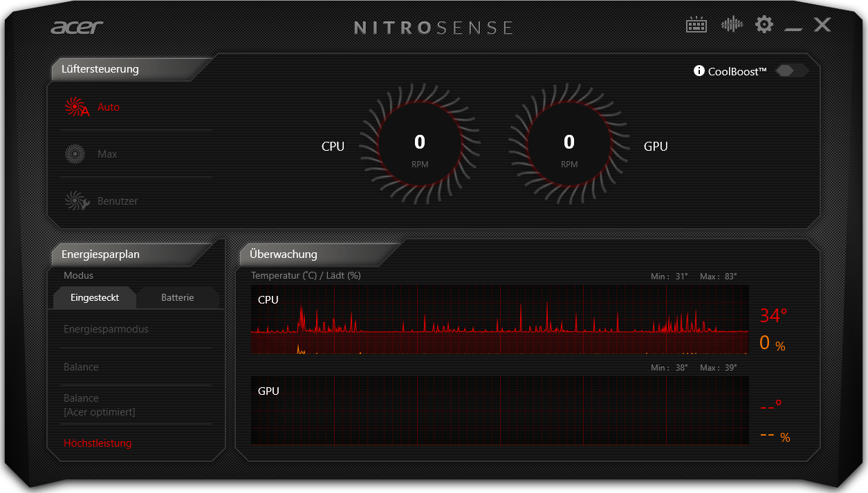Screen dimensions: 868x493
Task: Click the Acer logo
Action: [77, 28]
